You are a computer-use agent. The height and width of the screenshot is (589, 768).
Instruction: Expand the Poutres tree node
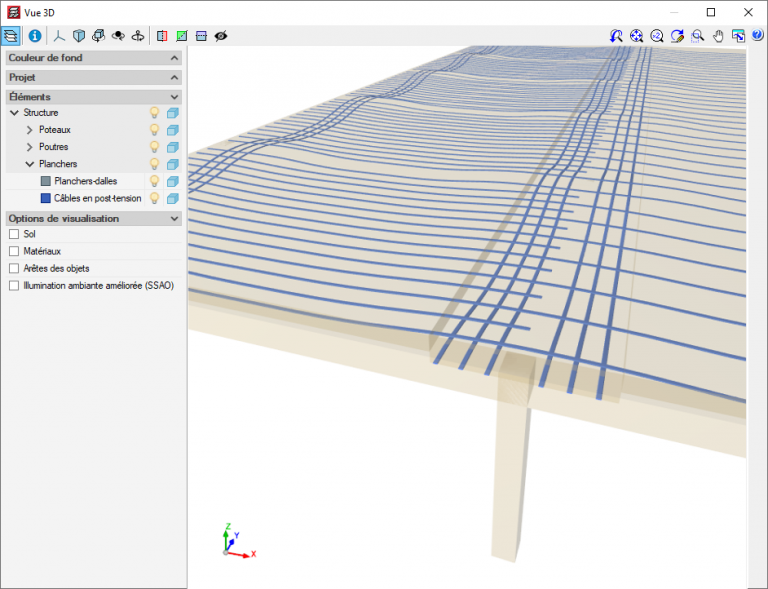point(30,147)
